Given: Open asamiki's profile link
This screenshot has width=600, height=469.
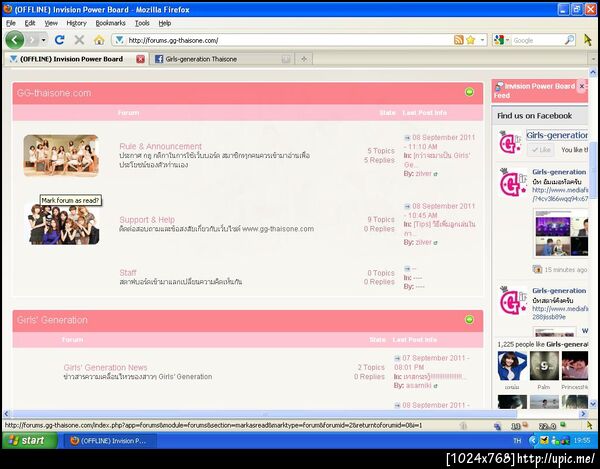Looking at the screenshot, I should [418, 386].
